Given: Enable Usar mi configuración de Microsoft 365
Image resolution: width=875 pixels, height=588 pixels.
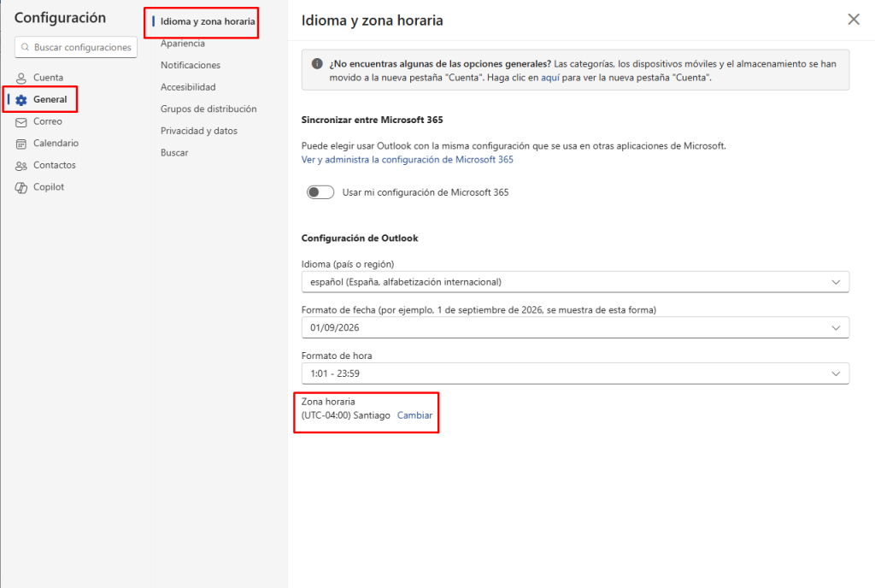Looking at the screenshot, I should pyautogui.click(x=320, y=192).
